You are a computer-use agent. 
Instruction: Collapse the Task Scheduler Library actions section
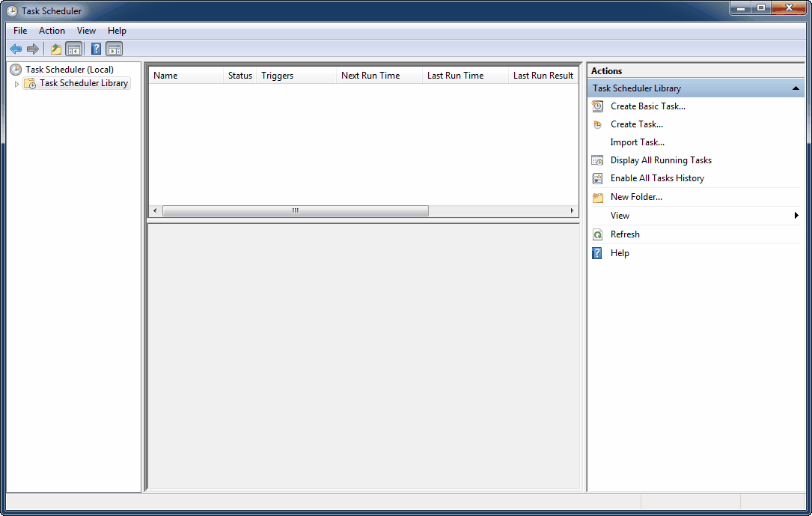[x=796, y=88]
